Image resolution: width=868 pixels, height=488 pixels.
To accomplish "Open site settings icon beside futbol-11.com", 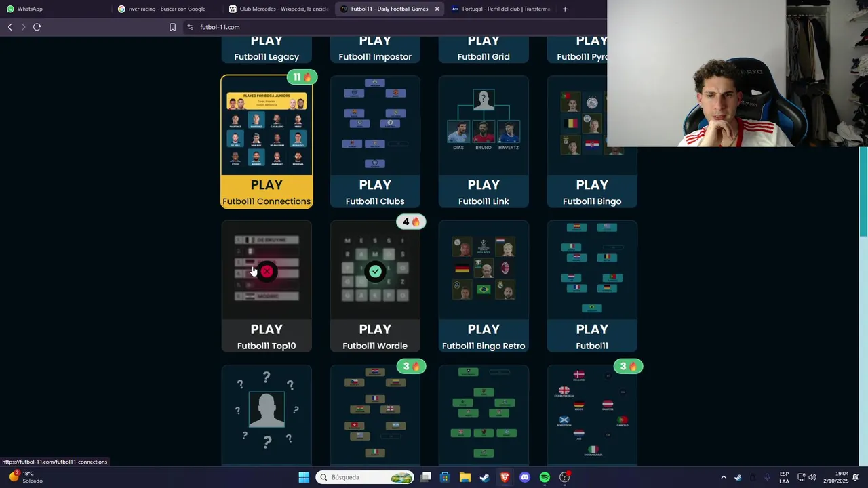I will click(x=190, y=27).
